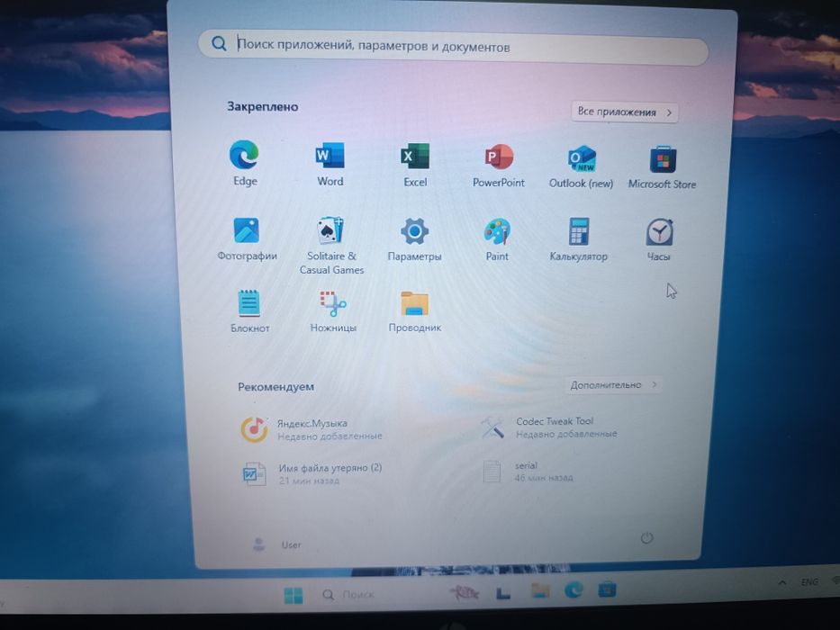The height and width of the screenshot is (630, 840).
Task: Show Все приложения list
Action: pyautogui.click(x=625, y=112)
